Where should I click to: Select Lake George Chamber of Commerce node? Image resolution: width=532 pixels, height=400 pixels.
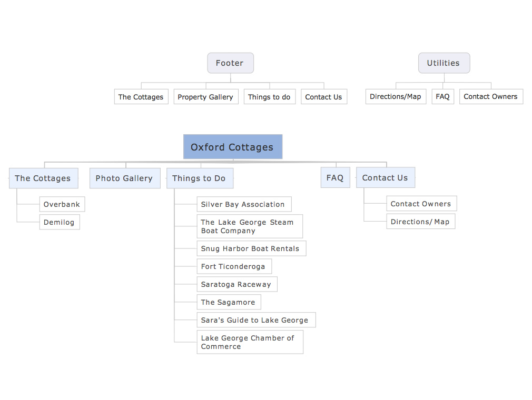[x=250, y=342]
